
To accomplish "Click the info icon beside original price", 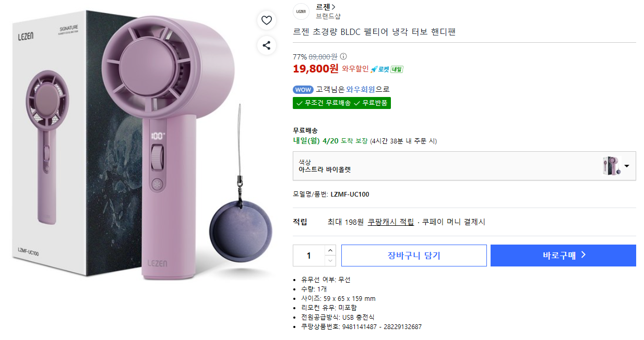I will click(343, 56).
